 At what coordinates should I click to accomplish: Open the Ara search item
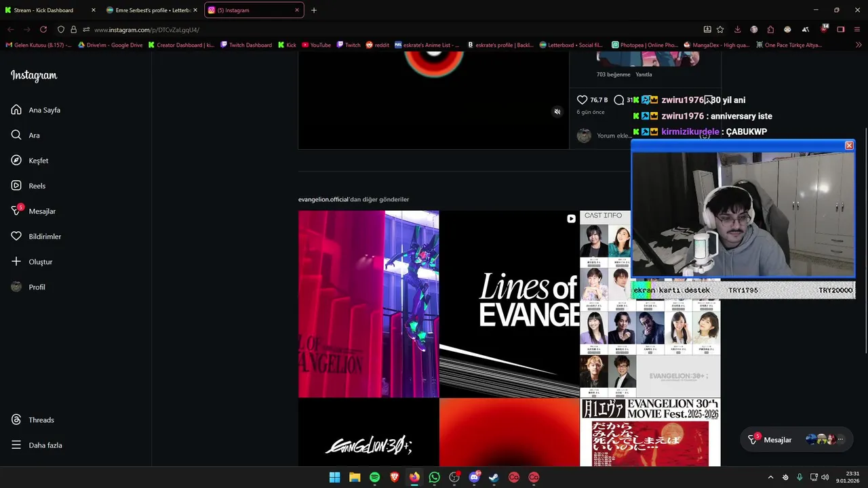click(x=26, y=135)
